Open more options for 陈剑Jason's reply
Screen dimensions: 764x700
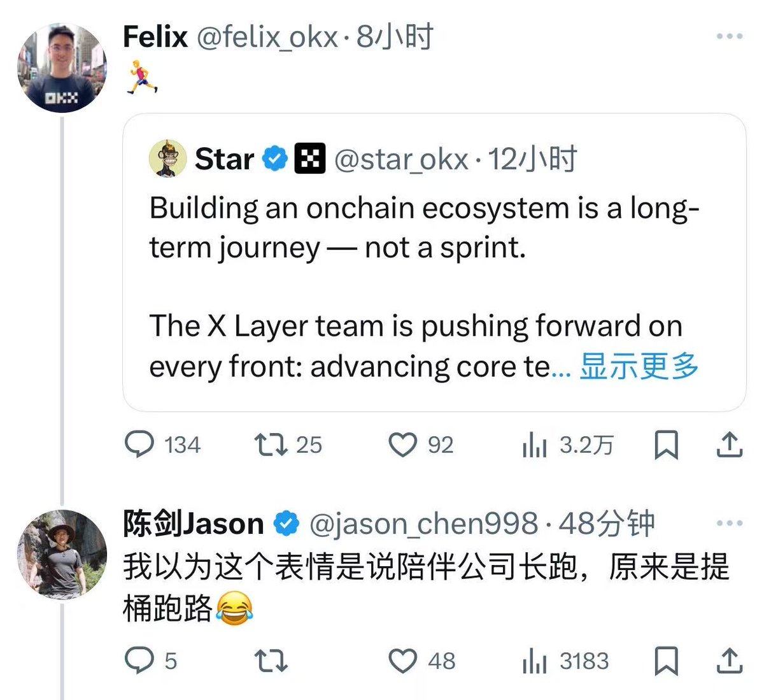[730, 523]
